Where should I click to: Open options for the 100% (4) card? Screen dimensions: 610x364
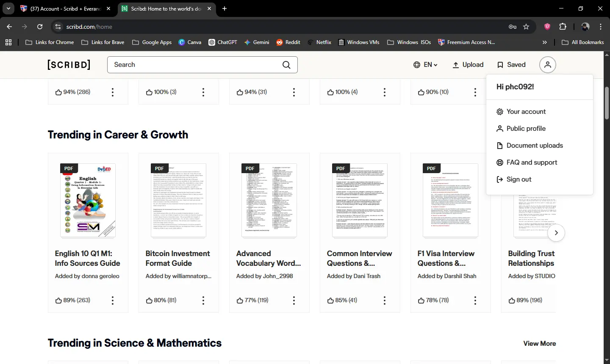click(385, 92)
